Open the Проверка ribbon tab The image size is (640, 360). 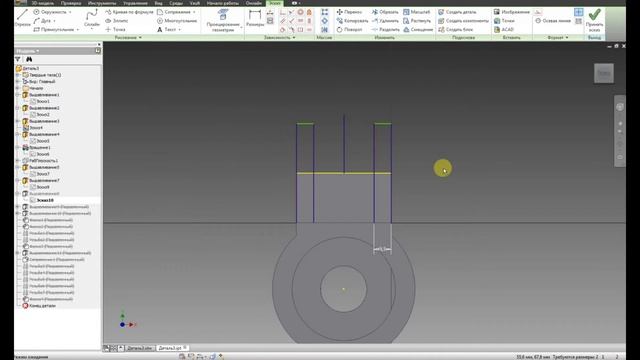coord(71,3)
